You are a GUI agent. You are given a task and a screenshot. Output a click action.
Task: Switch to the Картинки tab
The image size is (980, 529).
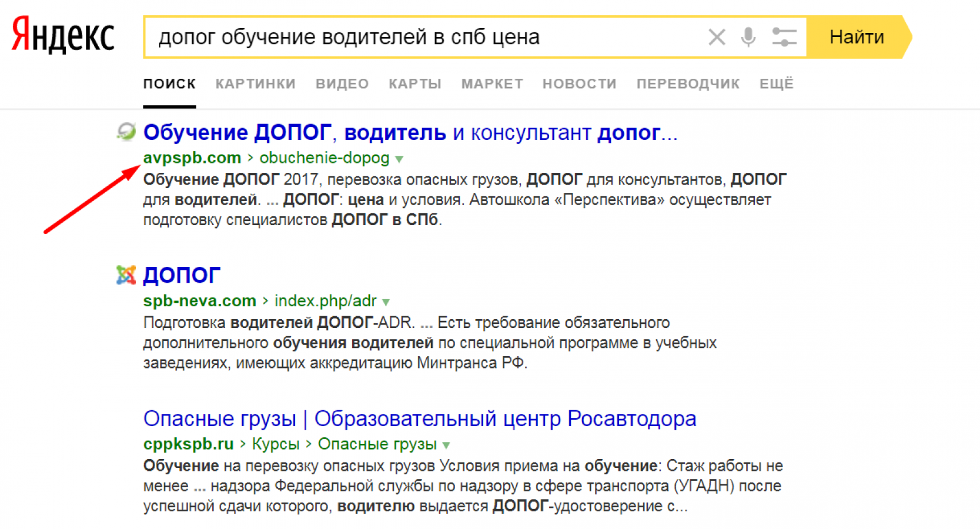[x=255, y=84]
